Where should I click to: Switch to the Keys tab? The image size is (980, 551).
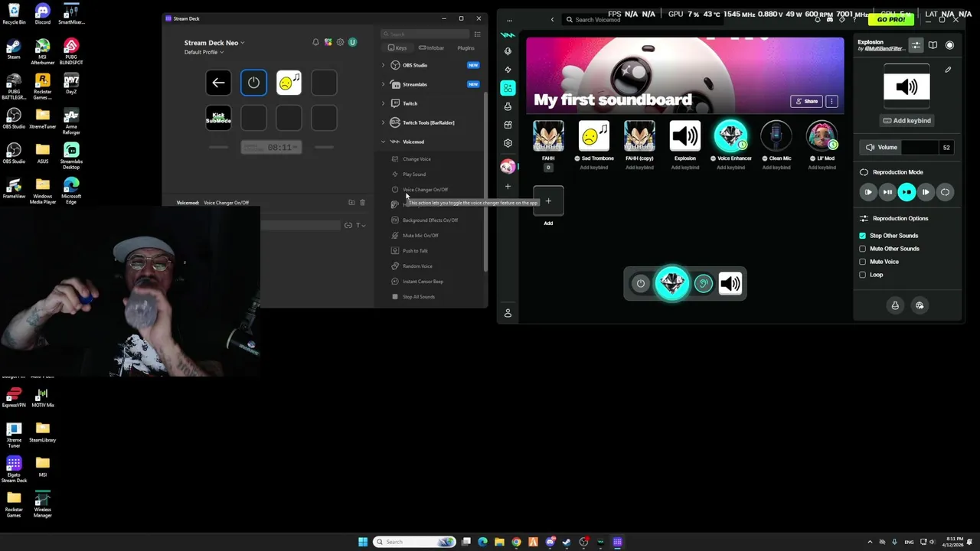pyautogui.click(x=397, y=48)
